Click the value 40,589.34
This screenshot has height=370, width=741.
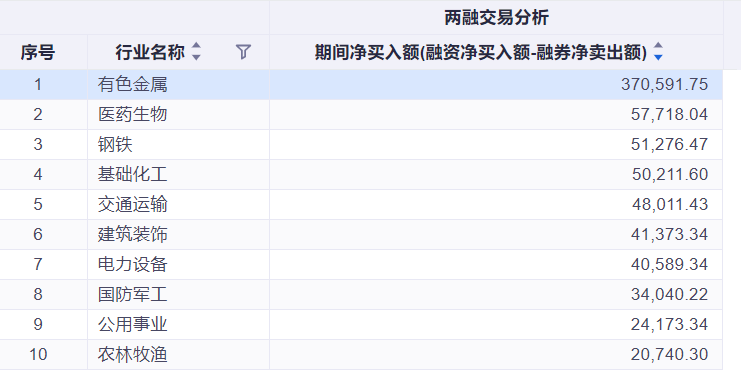[669, 264]
